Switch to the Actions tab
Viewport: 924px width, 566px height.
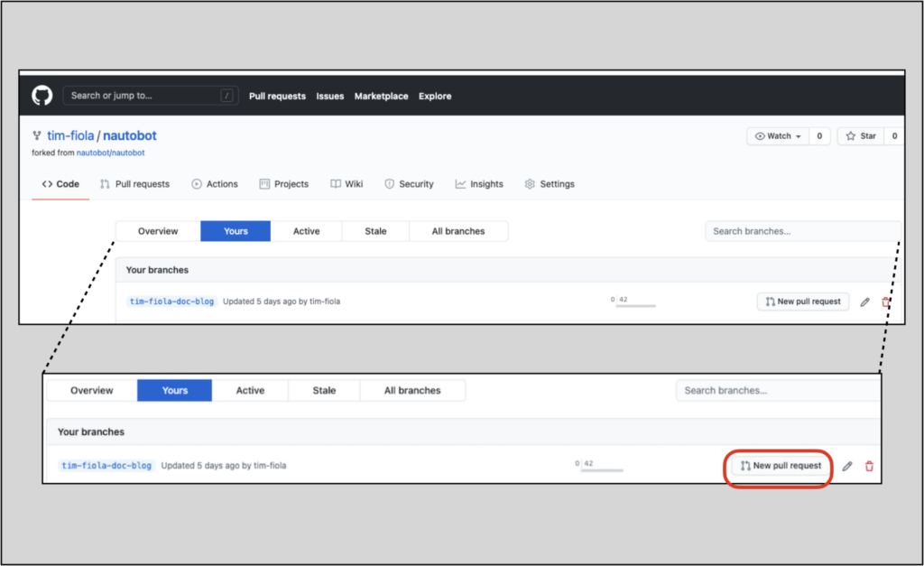(215, 184)
